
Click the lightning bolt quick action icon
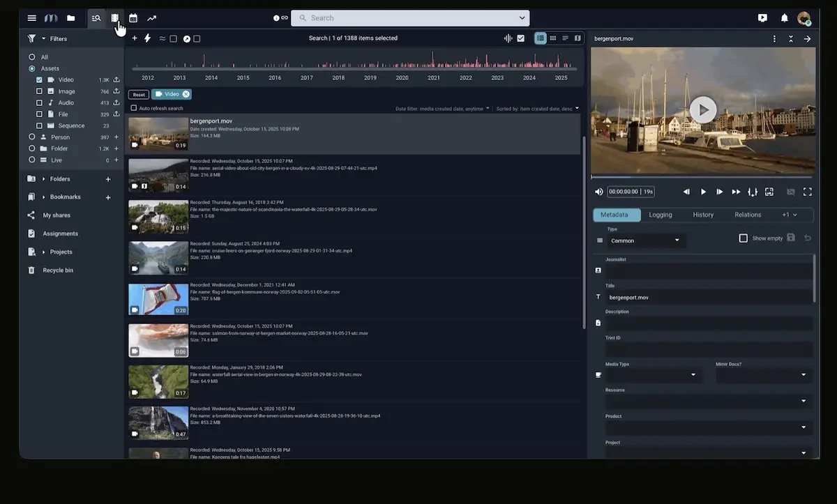(x=147, y=38)
